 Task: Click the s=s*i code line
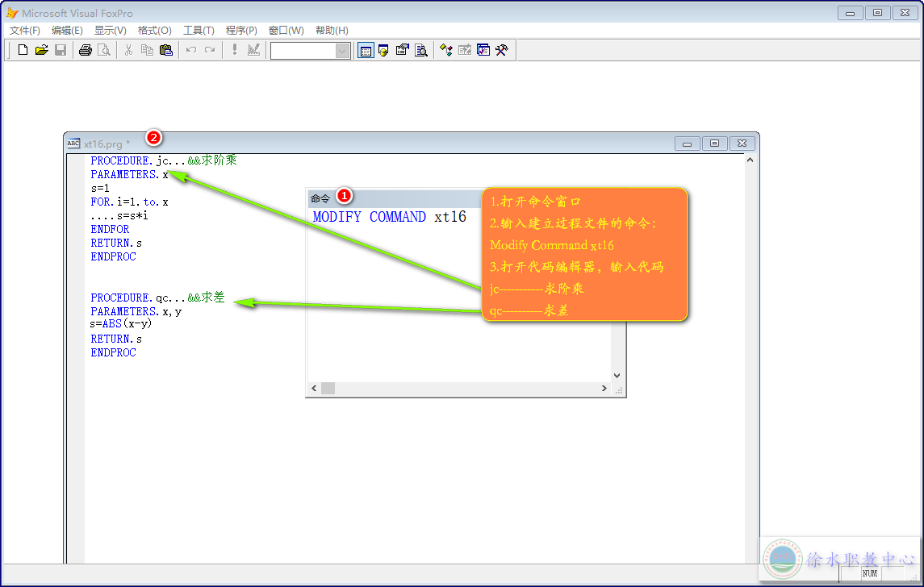point(119,215)
